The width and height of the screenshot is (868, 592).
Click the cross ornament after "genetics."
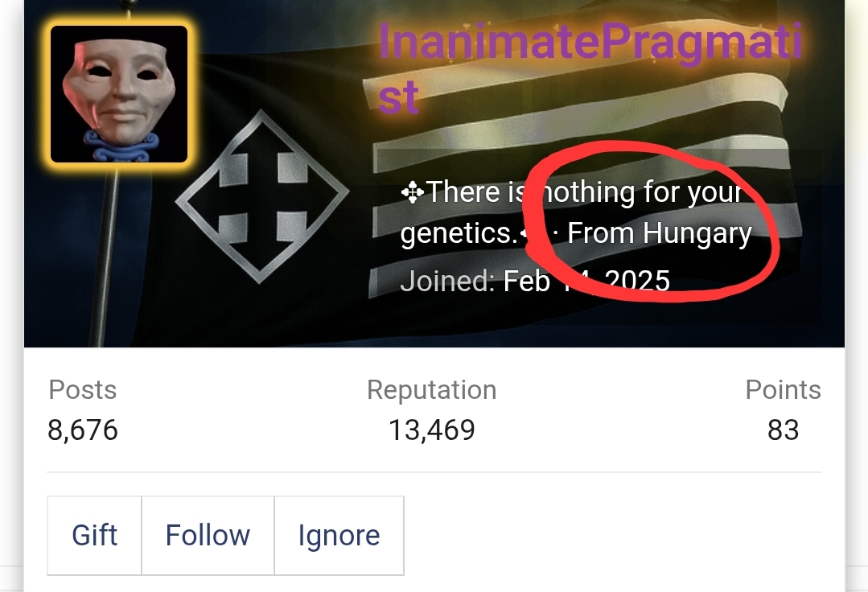[527, 233]
